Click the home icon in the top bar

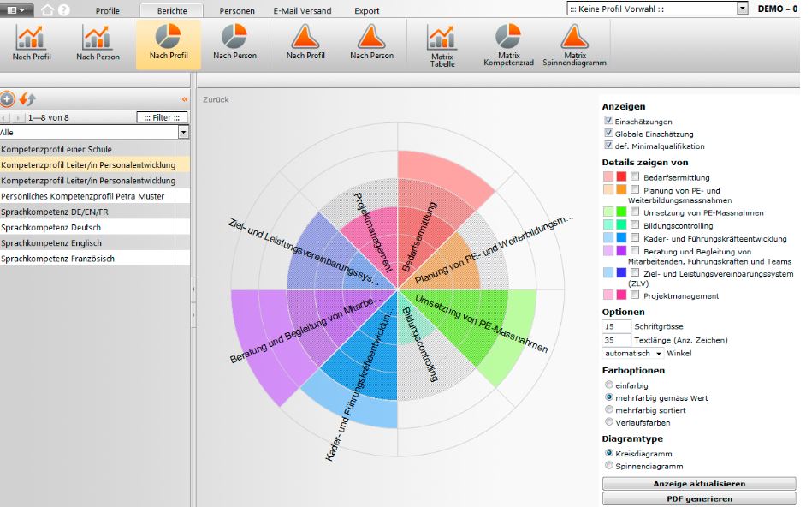coord(48,10)
